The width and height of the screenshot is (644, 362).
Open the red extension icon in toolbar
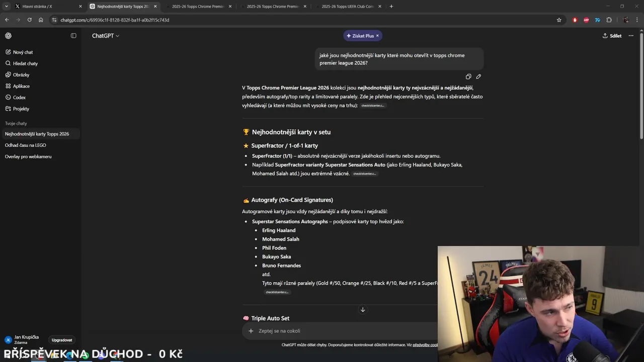pos(575,20)
